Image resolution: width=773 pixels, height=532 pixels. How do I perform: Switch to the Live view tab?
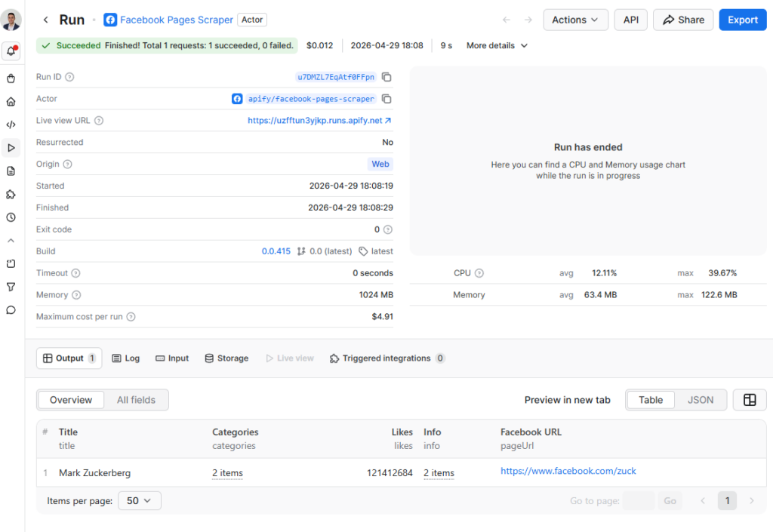290,358
